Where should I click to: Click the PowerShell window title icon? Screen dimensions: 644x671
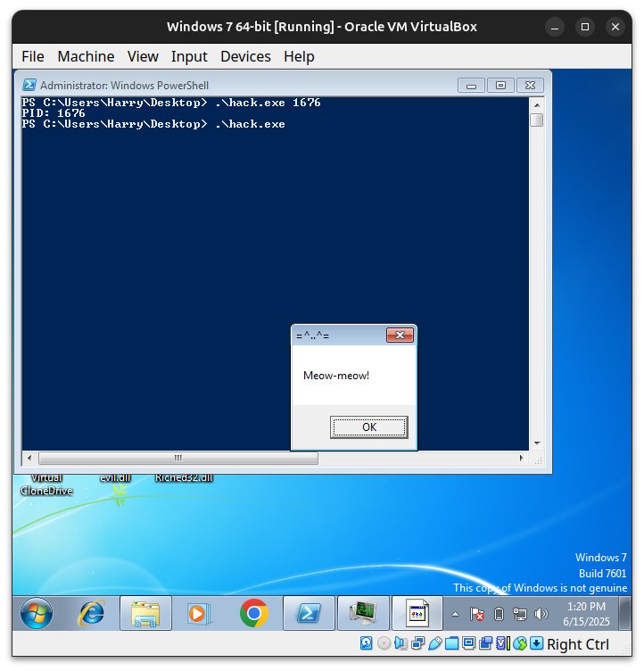tap(29, 85)
